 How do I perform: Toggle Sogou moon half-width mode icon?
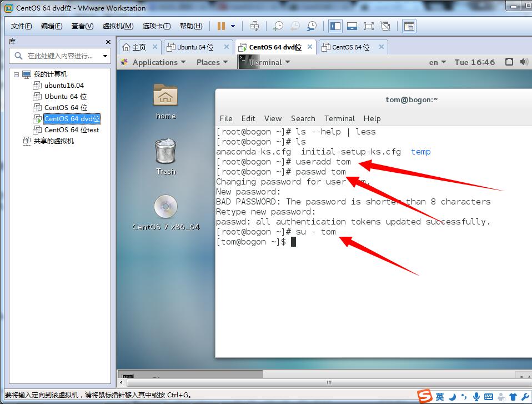point(452,397)
